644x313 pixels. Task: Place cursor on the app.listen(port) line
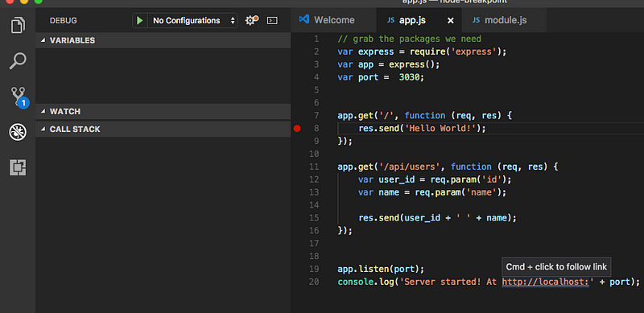(380, 269)
